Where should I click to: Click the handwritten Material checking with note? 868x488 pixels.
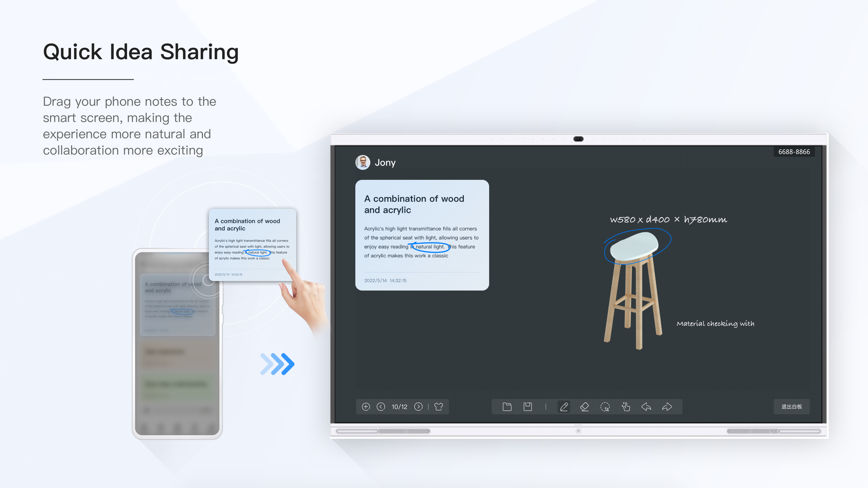point(715,324)
